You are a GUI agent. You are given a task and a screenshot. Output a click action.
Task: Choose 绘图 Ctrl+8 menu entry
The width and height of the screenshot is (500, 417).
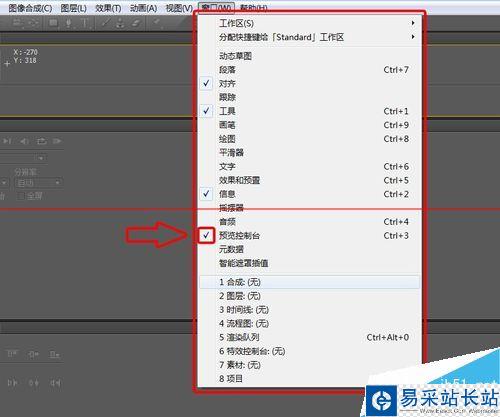click(x=310, y=139)
